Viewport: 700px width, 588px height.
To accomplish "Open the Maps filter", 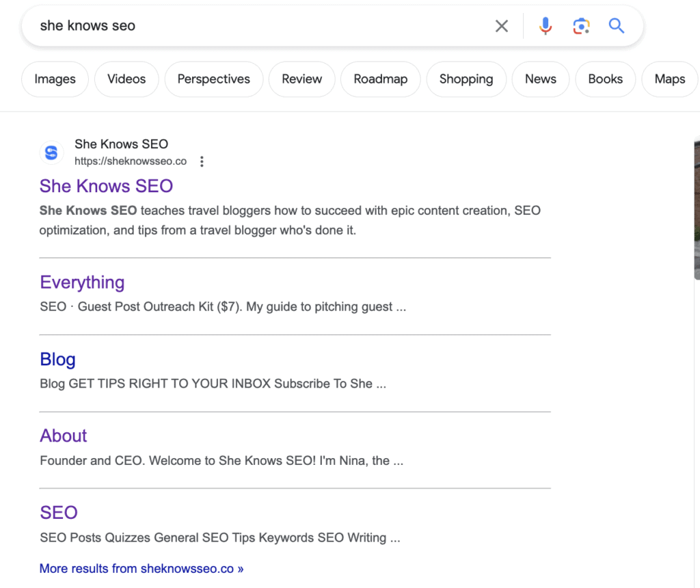I will click(670, 79).
